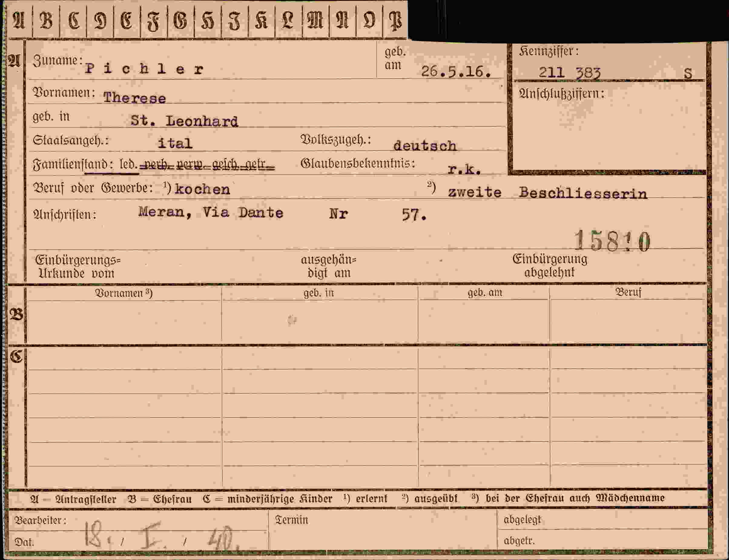Select the index tab letter M
Viewport: 729px width, 560px height.
pyautogui.click(x=315, y=20)
